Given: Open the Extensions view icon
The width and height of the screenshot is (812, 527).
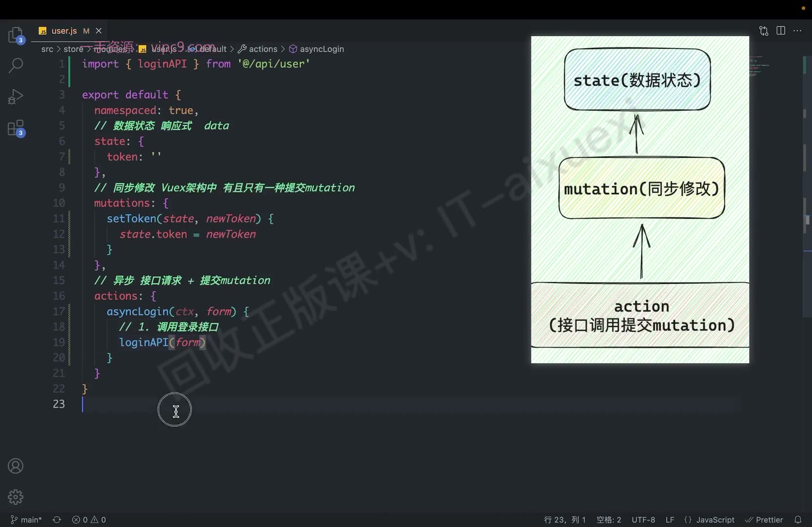Looking at the screenshot, I should pos(16,128).
